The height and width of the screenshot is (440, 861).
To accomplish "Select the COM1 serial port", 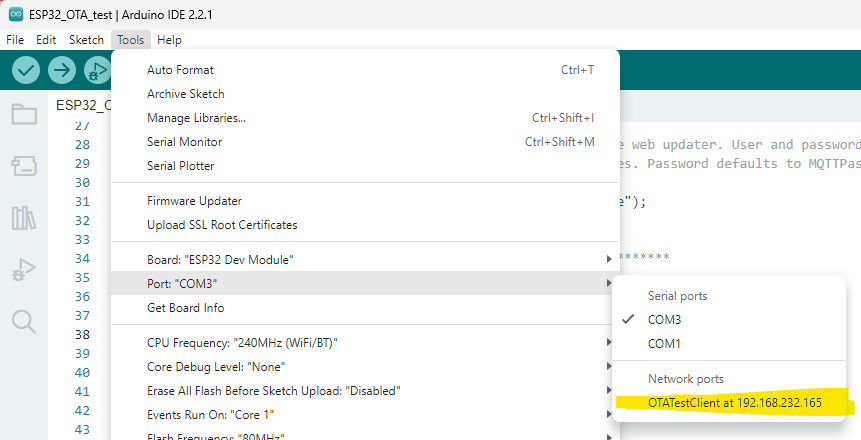I will (729, 344).
